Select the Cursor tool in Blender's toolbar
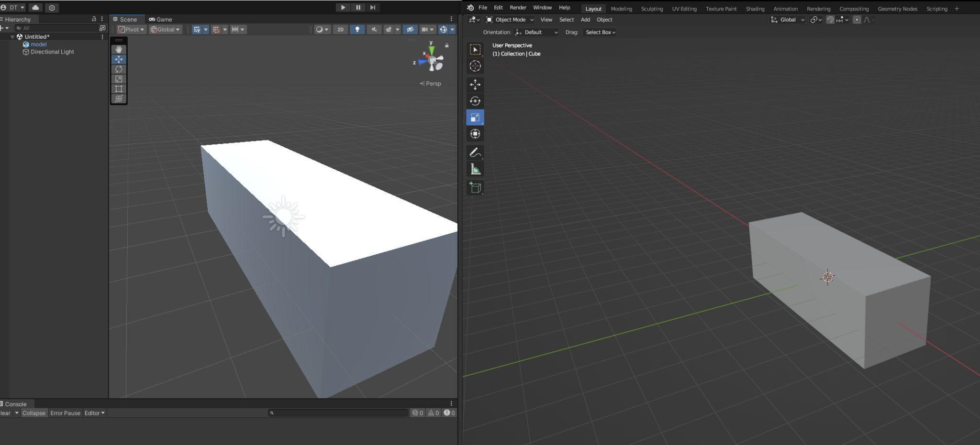This screenshot has width=980, height=445. (x=475, y=66)
